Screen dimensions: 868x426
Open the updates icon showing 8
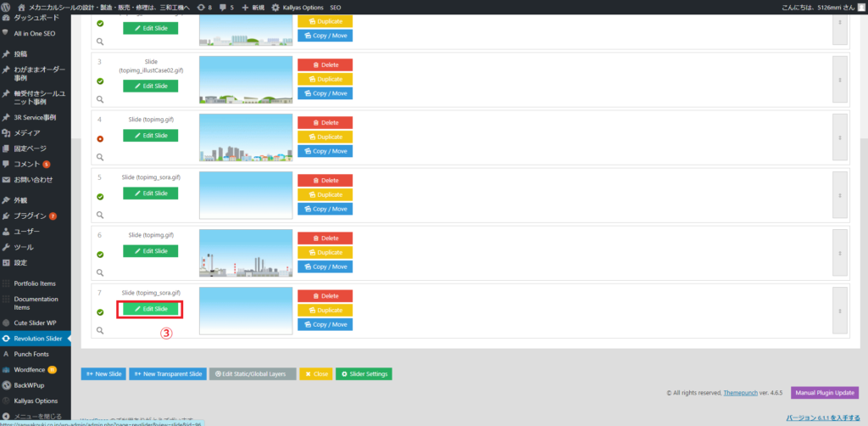click(203, 7)
